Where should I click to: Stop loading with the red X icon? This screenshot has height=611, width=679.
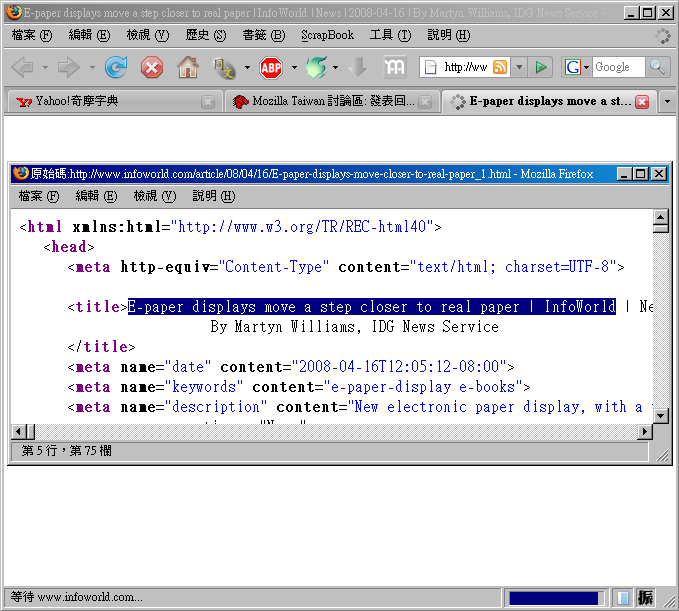pos(152,68)
